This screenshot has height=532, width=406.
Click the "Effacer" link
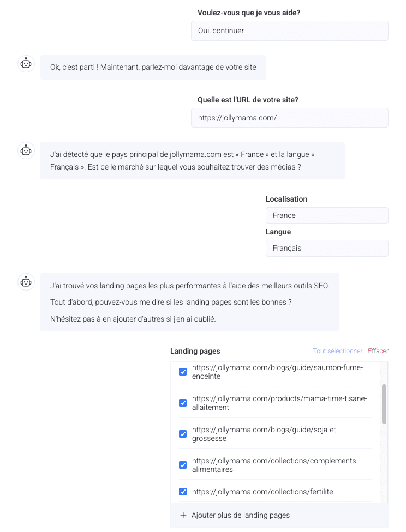tap(378, 351)
